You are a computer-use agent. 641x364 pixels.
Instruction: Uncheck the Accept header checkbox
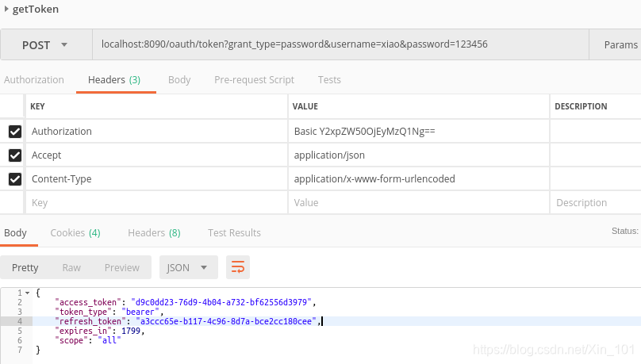coord(15,155)
